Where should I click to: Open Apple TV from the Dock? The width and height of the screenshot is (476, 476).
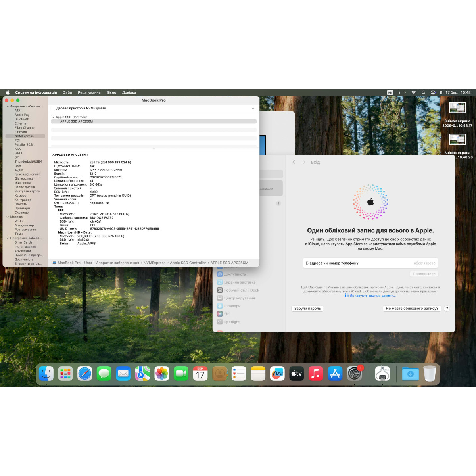tap(297, 373)
